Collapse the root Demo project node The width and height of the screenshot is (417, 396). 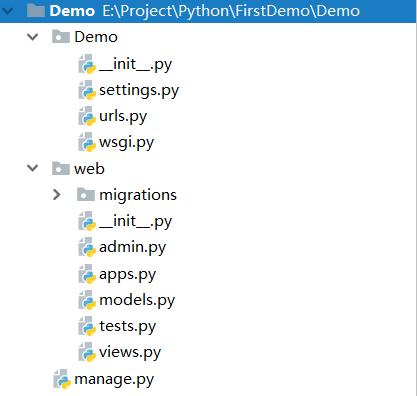click(7, 11)
